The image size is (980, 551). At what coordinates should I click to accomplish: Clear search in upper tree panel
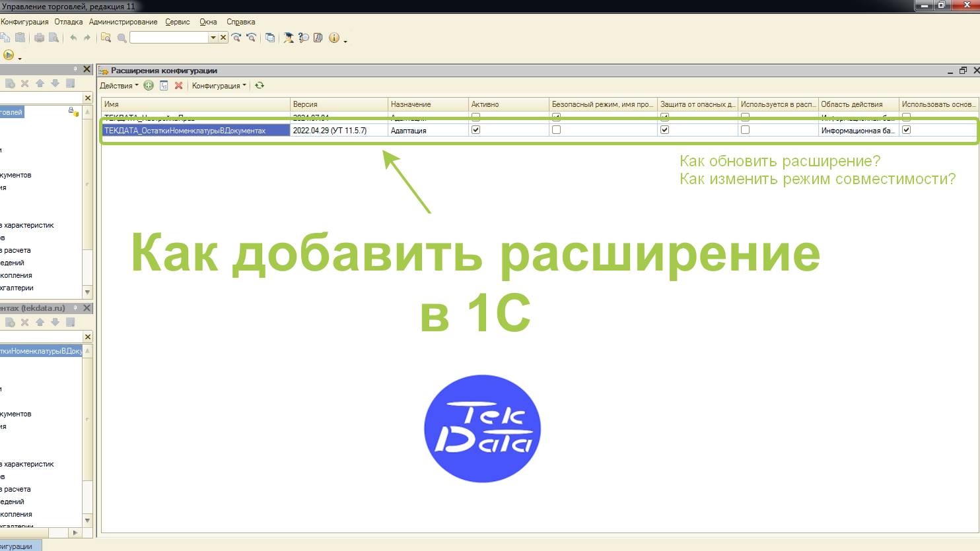click(x=88, y=98)
